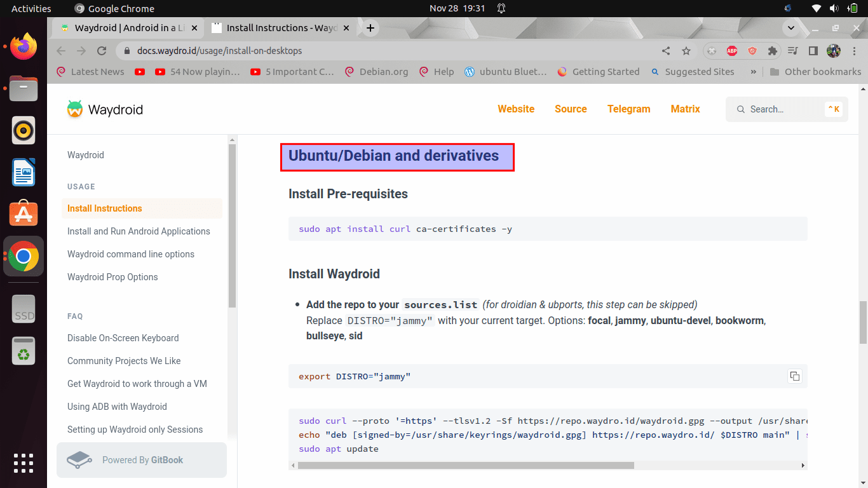This screenshot has height=488, width=868.
Task: Switch to the Waydroid | Android tab
Action: pos(130,28)
